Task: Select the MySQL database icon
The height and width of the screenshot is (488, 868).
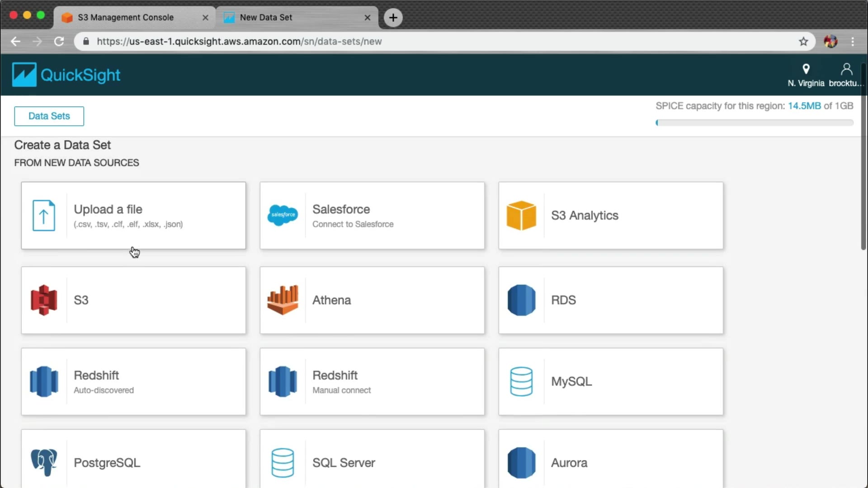Action: [521, 381]
